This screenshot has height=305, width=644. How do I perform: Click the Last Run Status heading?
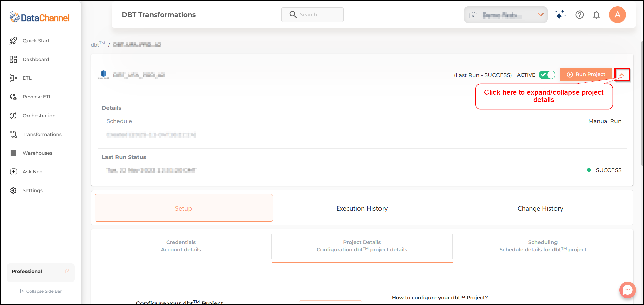coord(124,157)
